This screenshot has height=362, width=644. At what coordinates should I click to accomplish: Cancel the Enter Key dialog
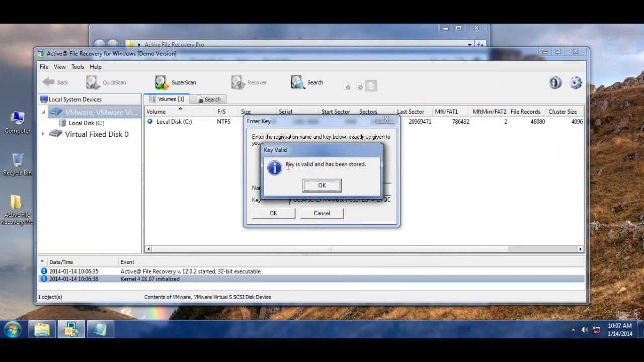322,213
